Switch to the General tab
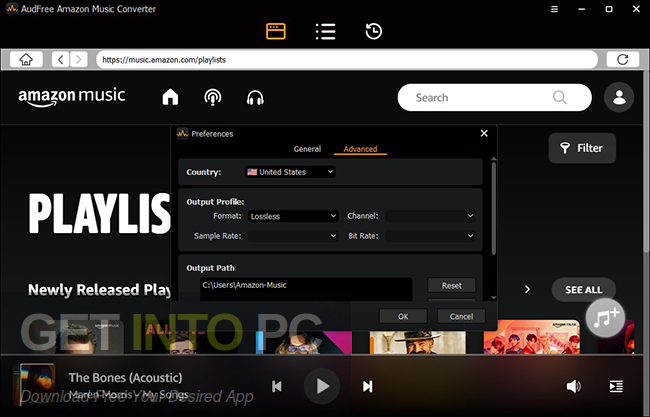 click(x=307, y=149)
